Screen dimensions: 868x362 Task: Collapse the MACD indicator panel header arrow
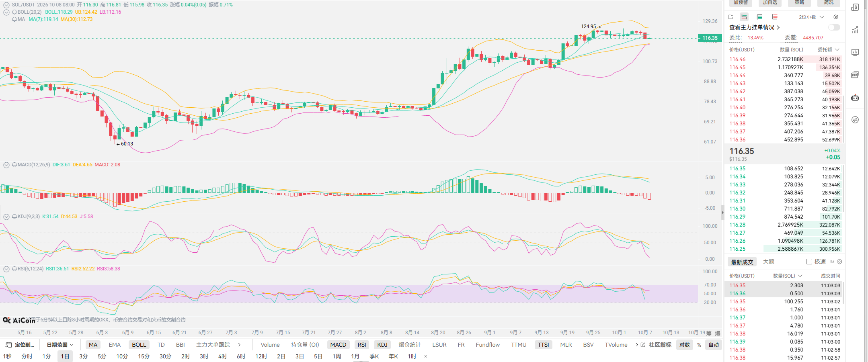[6, 165]
